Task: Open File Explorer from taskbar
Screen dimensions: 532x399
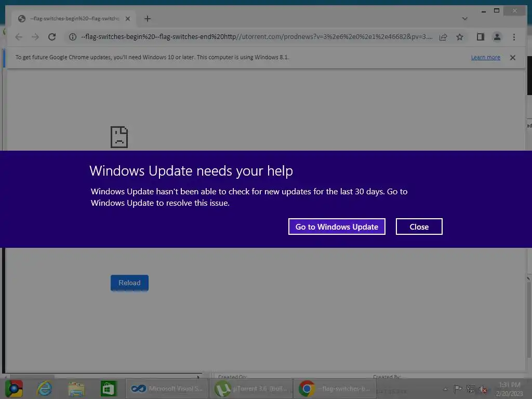Action: pos(76,389)
